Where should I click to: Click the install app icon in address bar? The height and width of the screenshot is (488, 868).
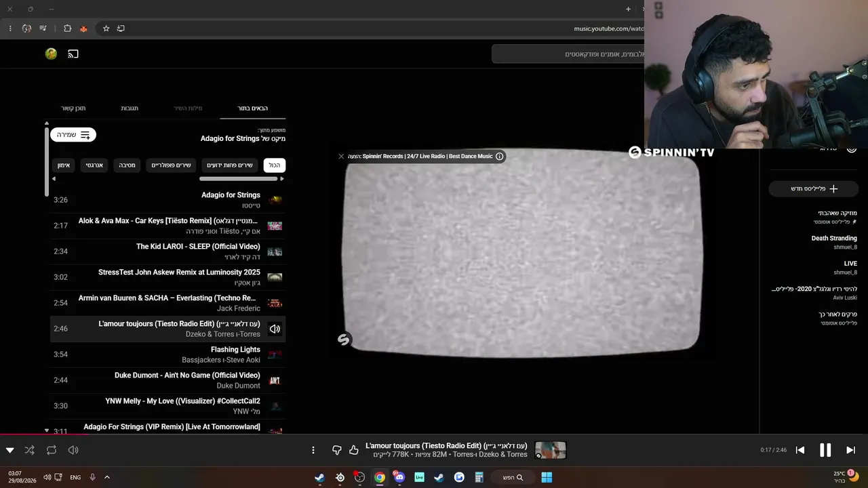pos(121,28)
